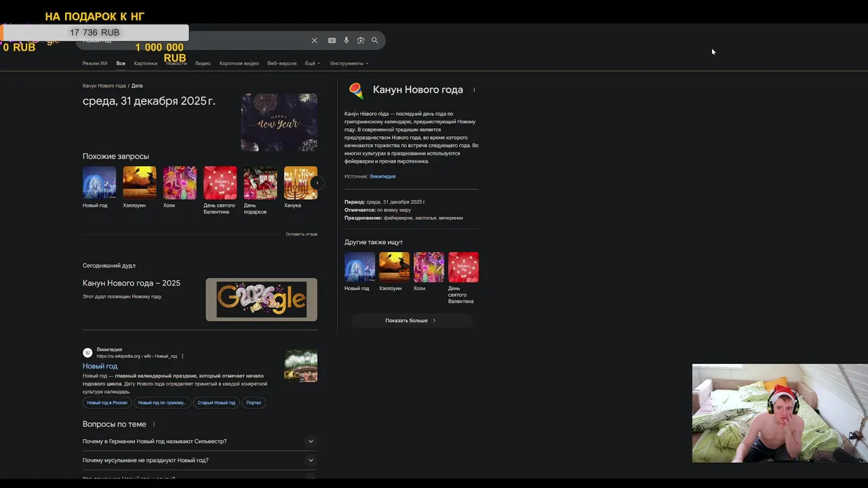Open День подарков thumbnail in Похожие запросы
This screenshot has width=868, height=488.
point(260,183)
